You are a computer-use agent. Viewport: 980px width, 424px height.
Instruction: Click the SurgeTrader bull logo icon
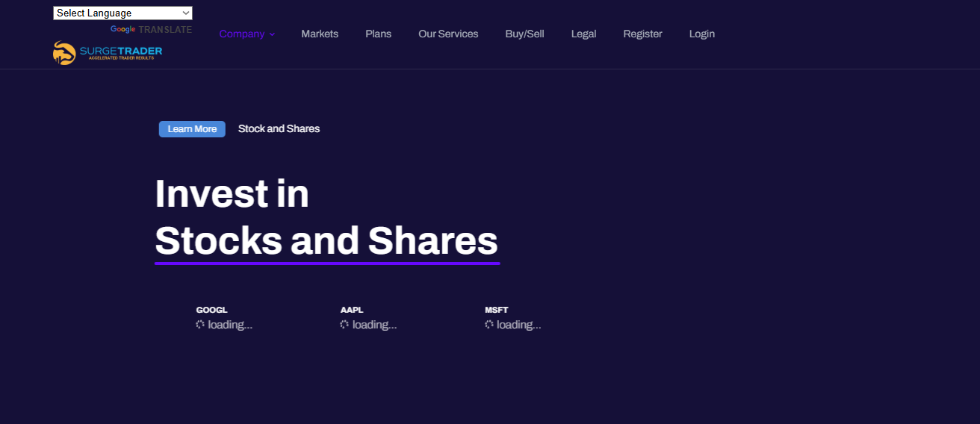[x=64, y=53]
